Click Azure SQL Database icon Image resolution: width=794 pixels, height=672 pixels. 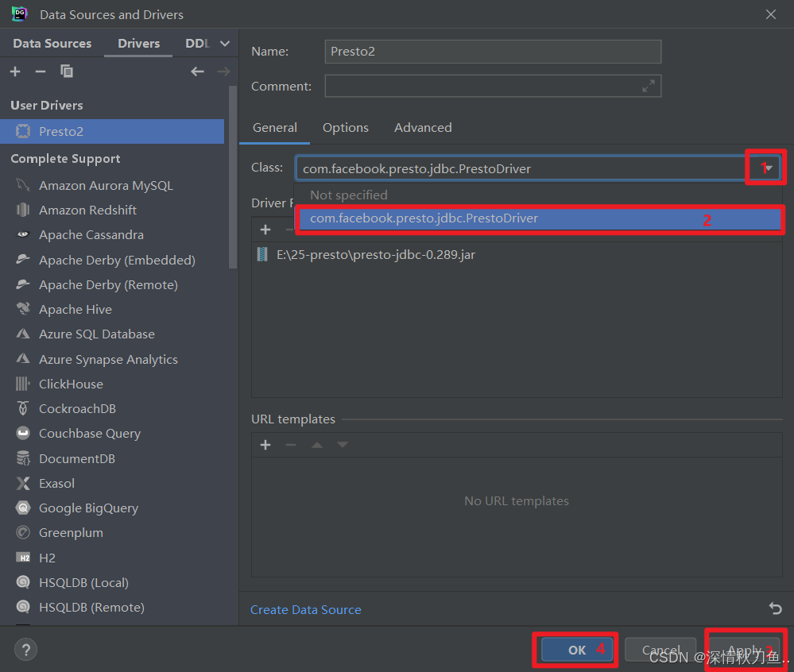tap(23, 334)
